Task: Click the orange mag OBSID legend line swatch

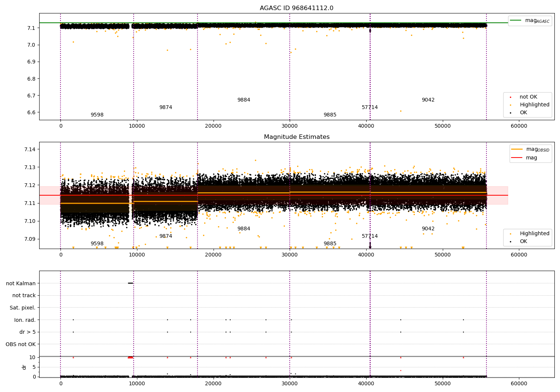Action: (x=517, y=149)
